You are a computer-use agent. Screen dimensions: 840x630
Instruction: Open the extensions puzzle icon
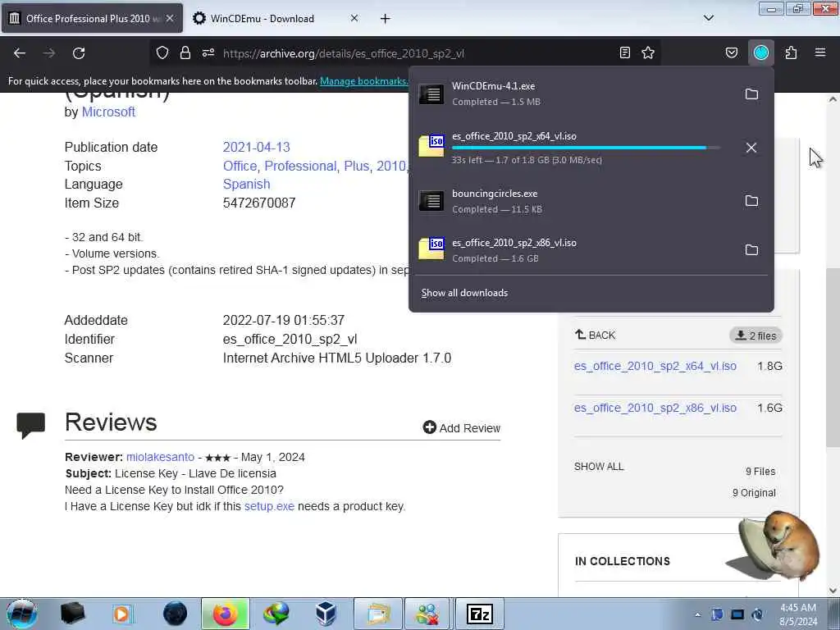coord(791,52)
